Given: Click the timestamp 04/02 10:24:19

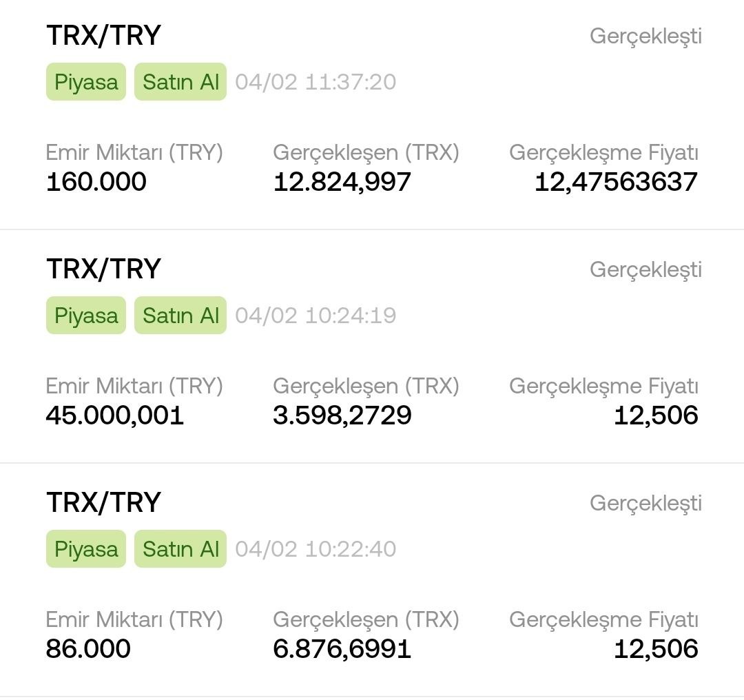Looking at the screenshot, I should point(316,316).
